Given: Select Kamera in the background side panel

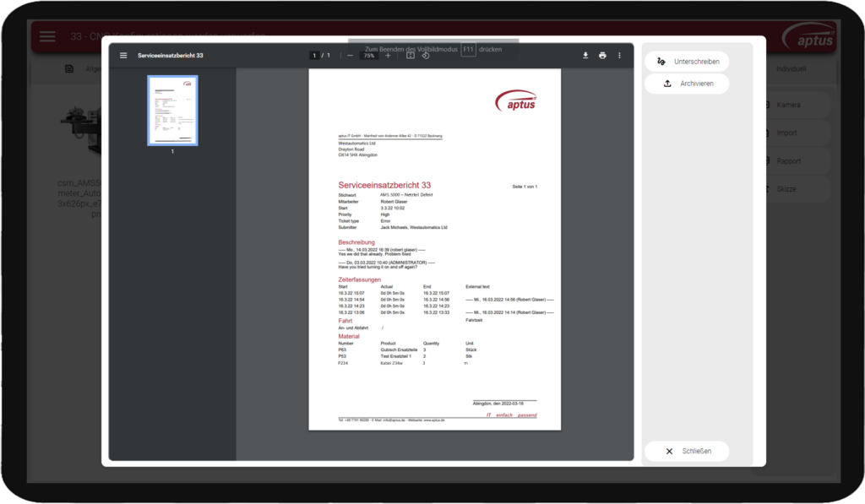Looking at the screenshot, I should pyautogui.click(x=788, y=105).
